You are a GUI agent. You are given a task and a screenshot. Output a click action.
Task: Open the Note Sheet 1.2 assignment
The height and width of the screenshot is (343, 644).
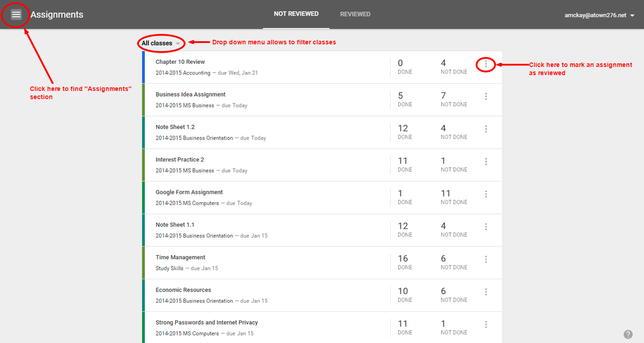(x=175, y=127)
